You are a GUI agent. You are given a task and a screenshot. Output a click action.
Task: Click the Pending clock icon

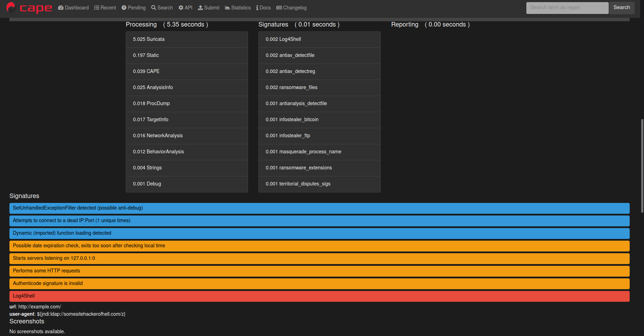click(124, 8)
